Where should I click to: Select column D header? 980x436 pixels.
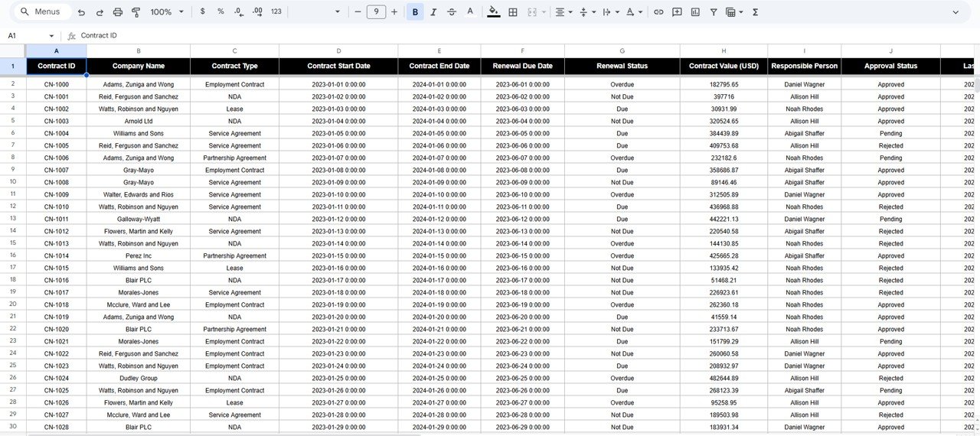pos(338,50)
